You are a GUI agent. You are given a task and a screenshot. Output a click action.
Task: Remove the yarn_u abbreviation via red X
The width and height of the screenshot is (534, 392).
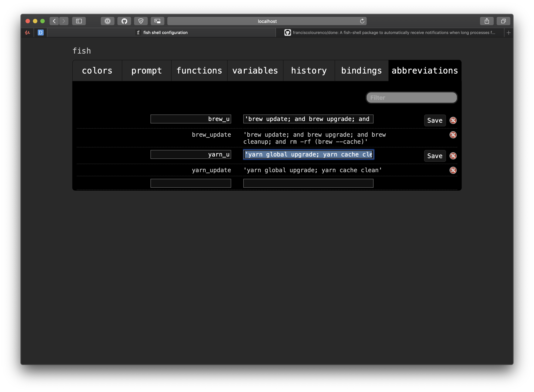click(x=453, y=156)
